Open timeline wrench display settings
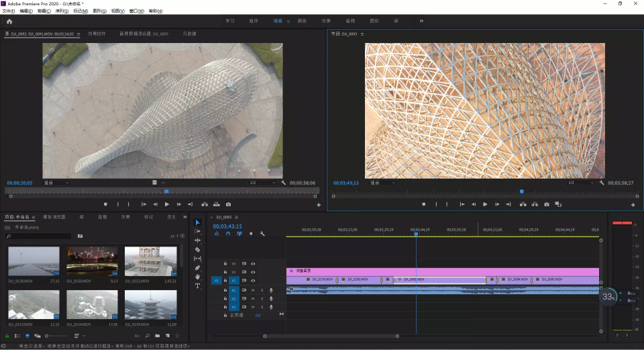The width and height of the screenshot is (644, 350). pos(262,234)
